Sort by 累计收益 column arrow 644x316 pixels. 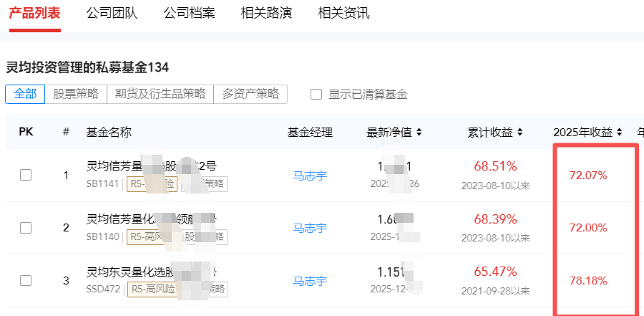pyautogui.click(x=520, y=132)
